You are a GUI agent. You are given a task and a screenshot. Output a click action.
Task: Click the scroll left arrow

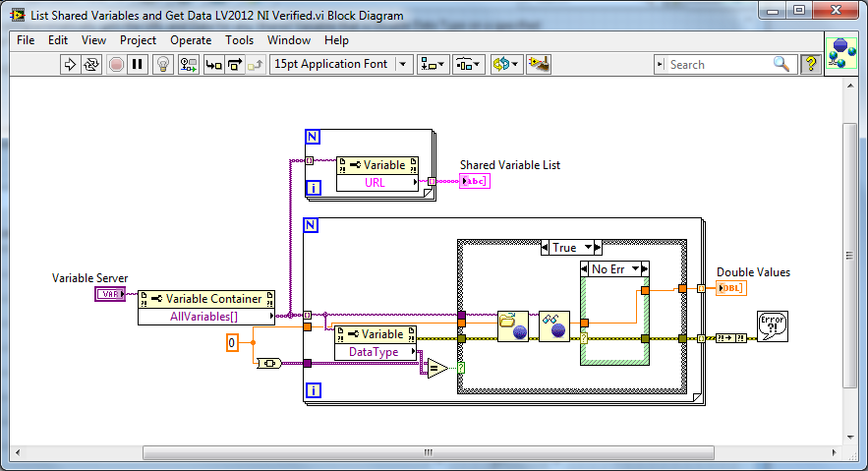click(17, 452)
